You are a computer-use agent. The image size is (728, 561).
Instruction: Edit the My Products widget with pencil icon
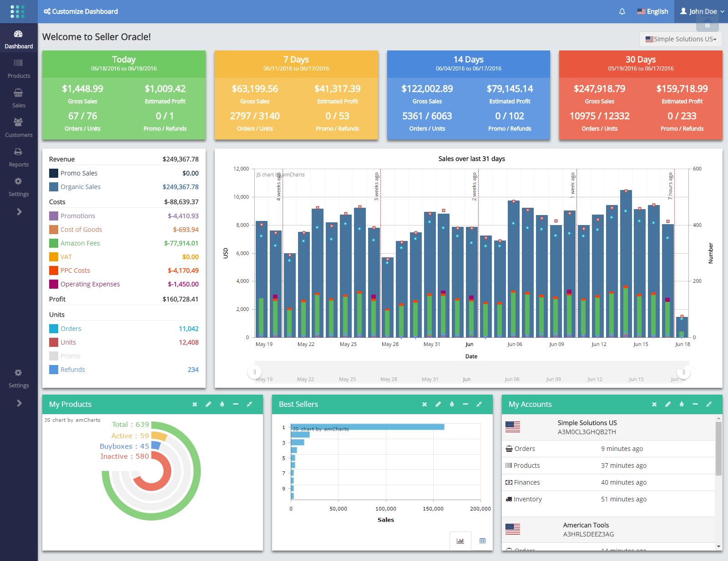click(208, 404)
